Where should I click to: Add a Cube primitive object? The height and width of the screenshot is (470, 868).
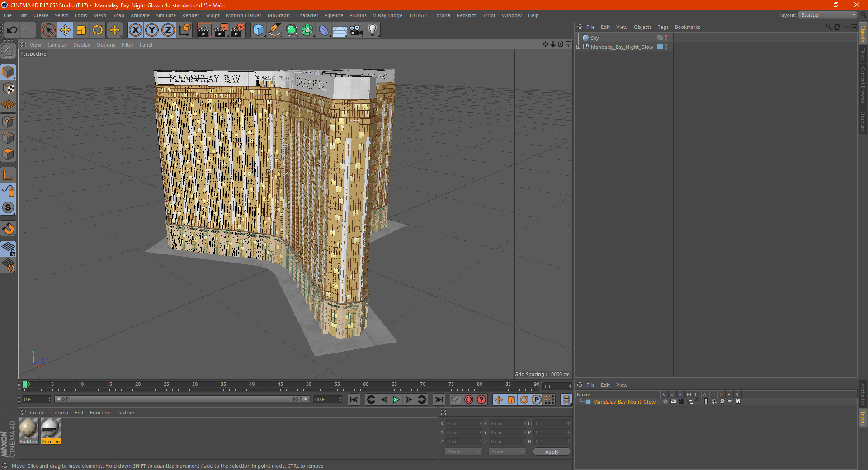point(258,30)
